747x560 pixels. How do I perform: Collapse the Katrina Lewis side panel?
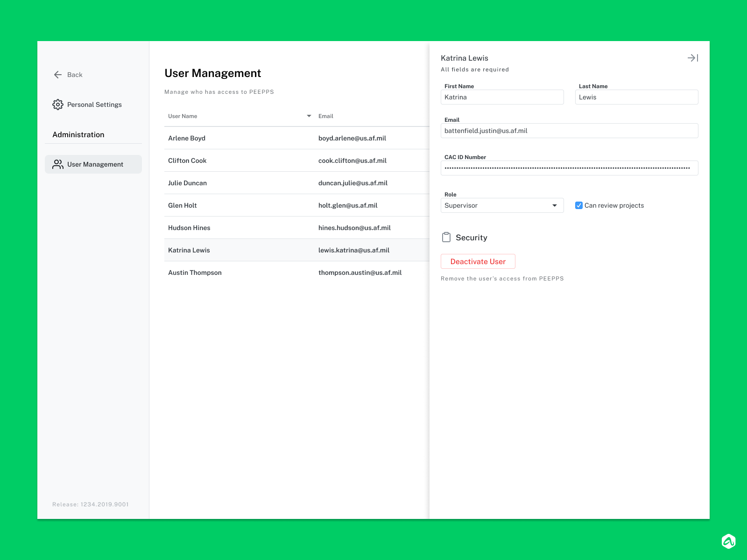[x=693, y=58]
